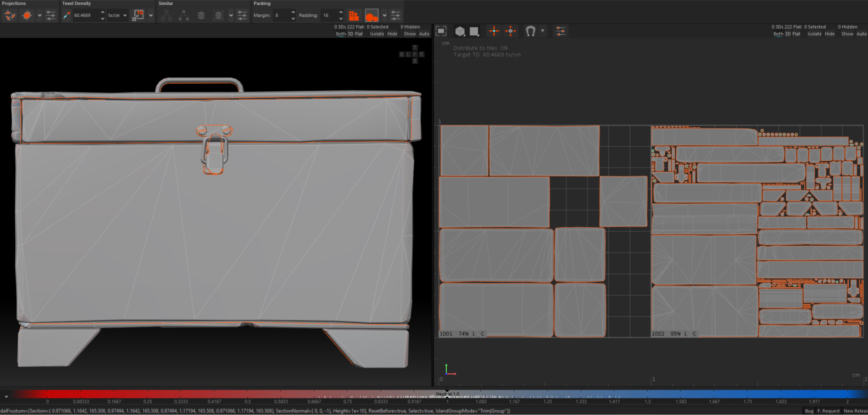This screenshot has width=868, height=415.
Task: Click the orange Pack islands icon
Action: pyautogui.click(x=354, y=16)
